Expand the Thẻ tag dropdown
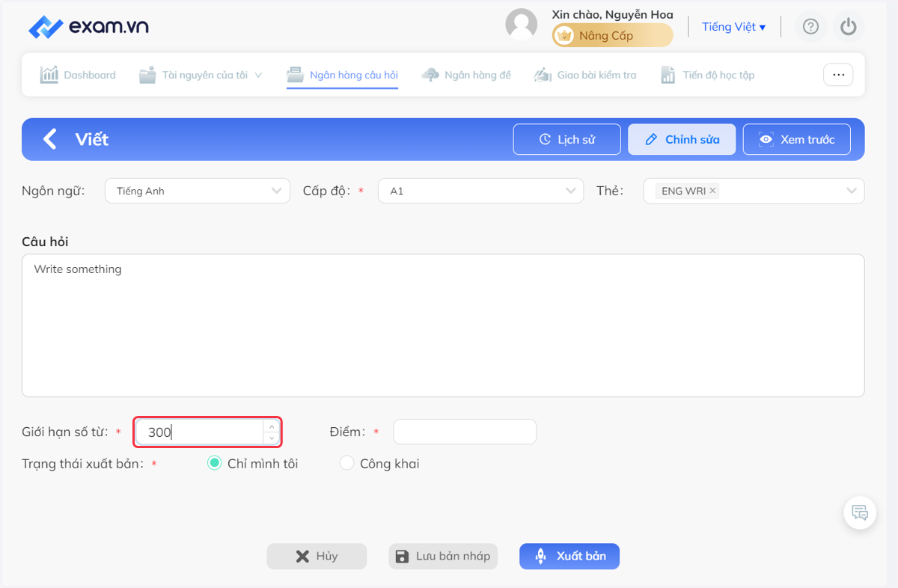The image size is (898, 588). click(852, 191)
